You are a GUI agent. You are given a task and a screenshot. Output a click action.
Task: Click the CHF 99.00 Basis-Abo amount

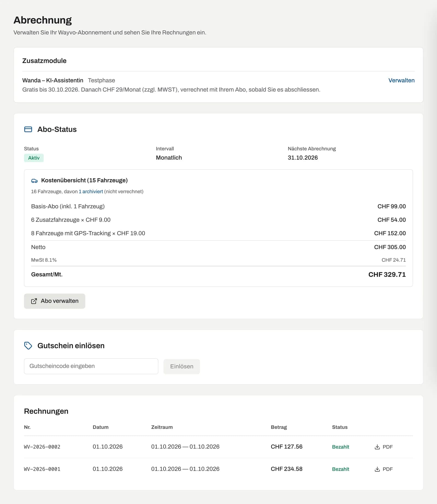(x=392, y=206)
